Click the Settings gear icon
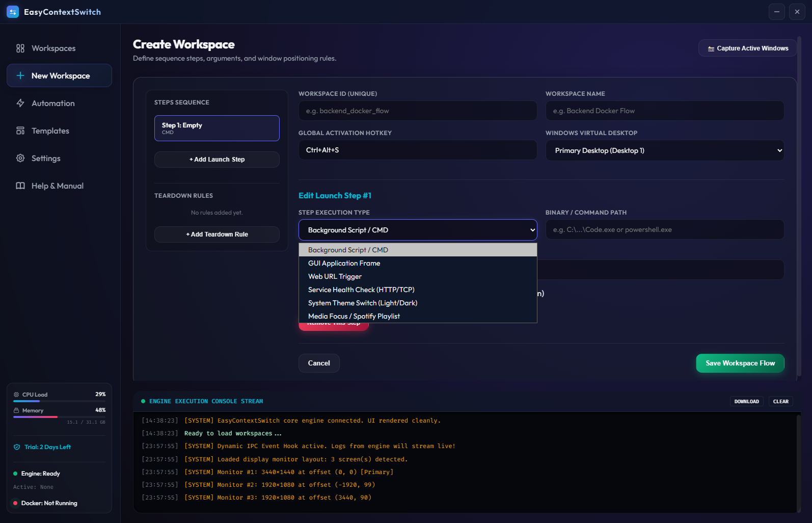The image size is (812, 523). (20, 158)
